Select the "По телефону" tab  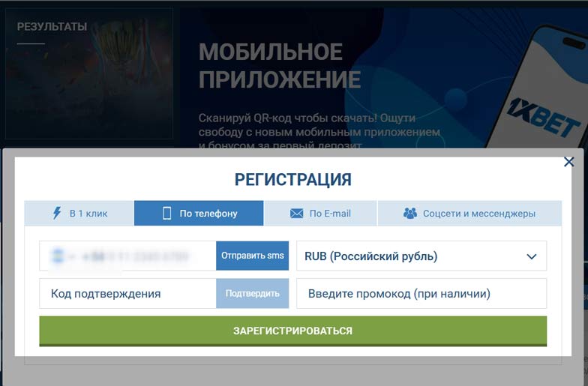pyautogui.click(x=199, y=213)
